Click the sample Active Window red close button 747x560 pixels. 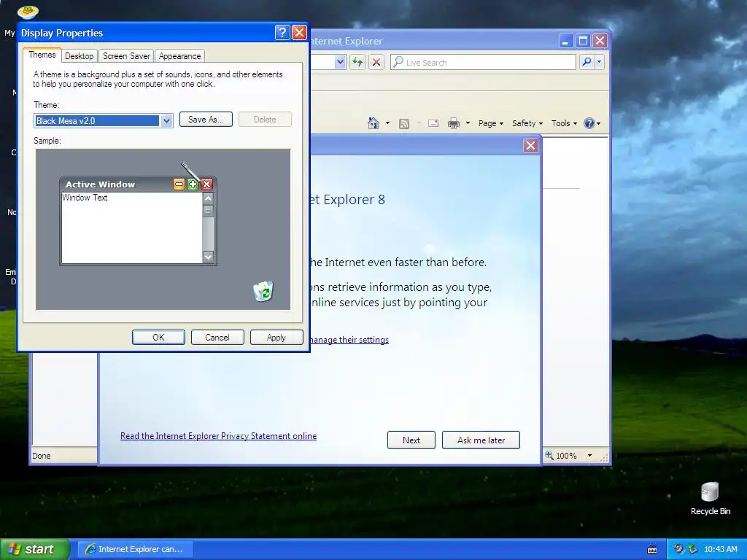[206, 184]
